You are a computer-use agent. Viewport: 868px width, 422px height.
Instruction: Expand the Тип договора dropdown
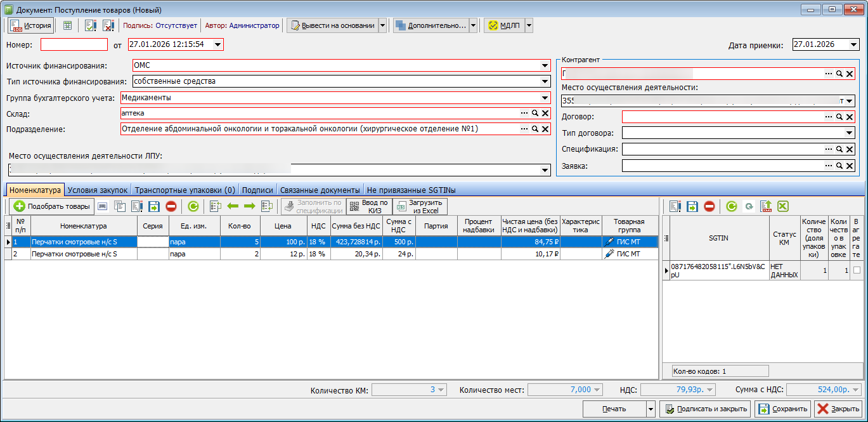click(849, 133)
